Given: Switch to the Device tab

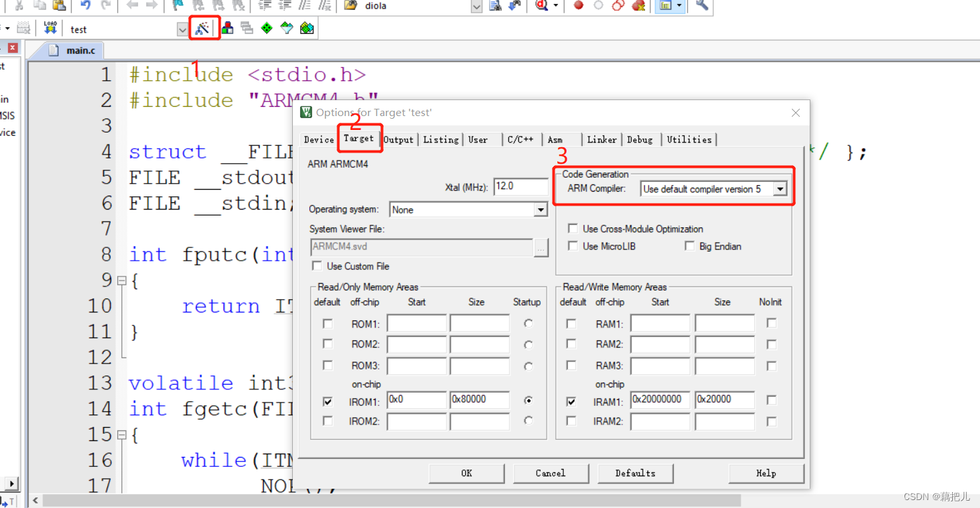Looking at the screenshot, I should pos(319,139).
